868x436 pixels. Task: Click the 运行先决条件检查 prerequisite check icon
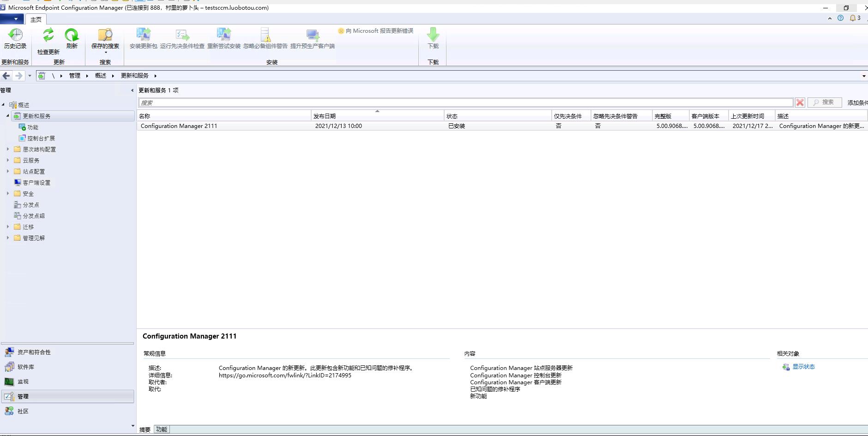click(x=182, y=35)
